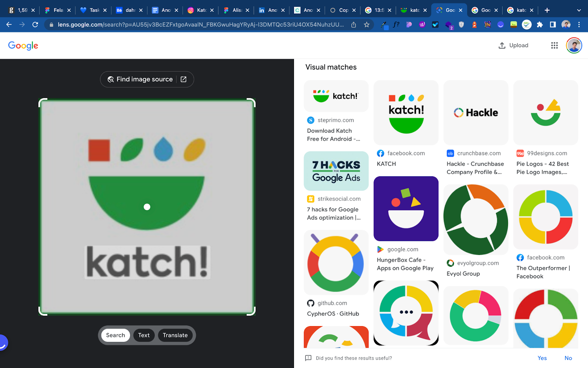This screenshot has height=368, width=588.
Task: Go to Google homepage via logo
Action: point(23,46)
